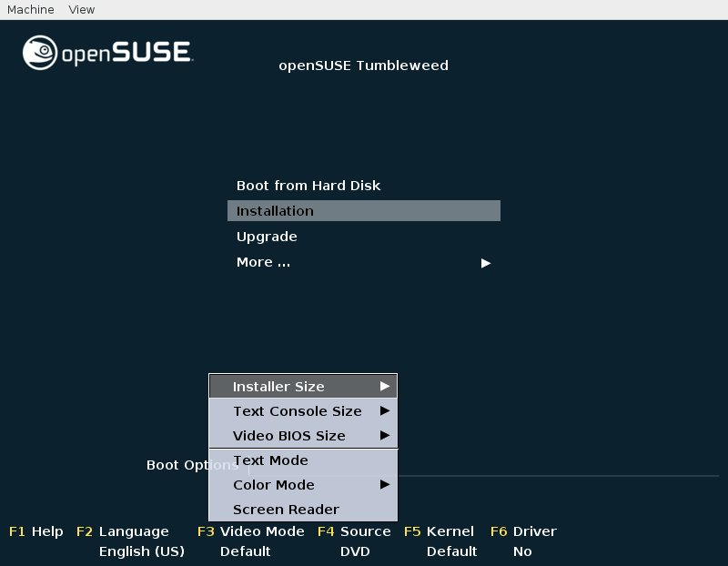Click the openSUSE Tumbleweed title text
Screen dimensions: 728x566
363,66
